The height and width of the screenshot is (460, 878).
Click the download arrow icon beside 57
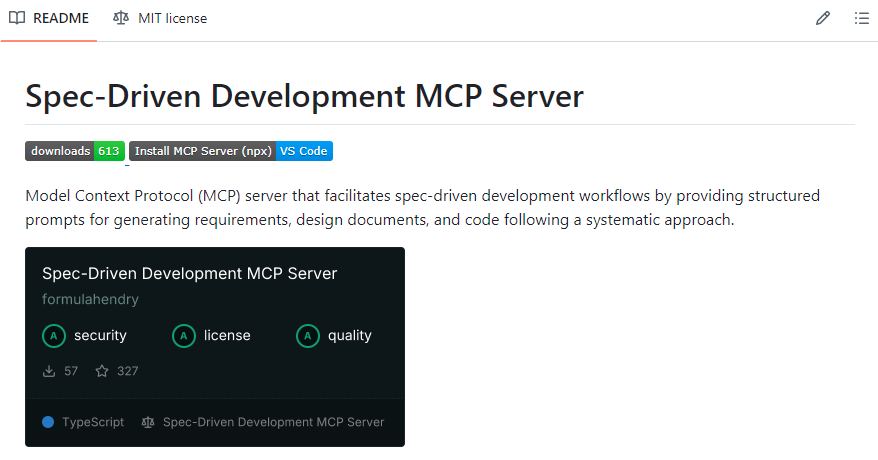pyautogui.click(x=48, y=371)
